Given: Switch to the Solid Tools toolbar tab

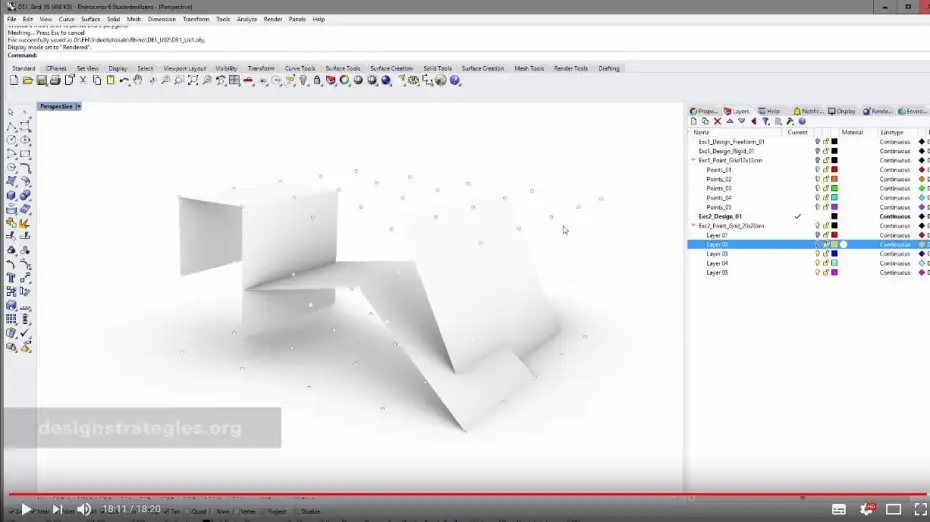Looking at the screenshot, I should pyautogui.click(x=438, y=68).
